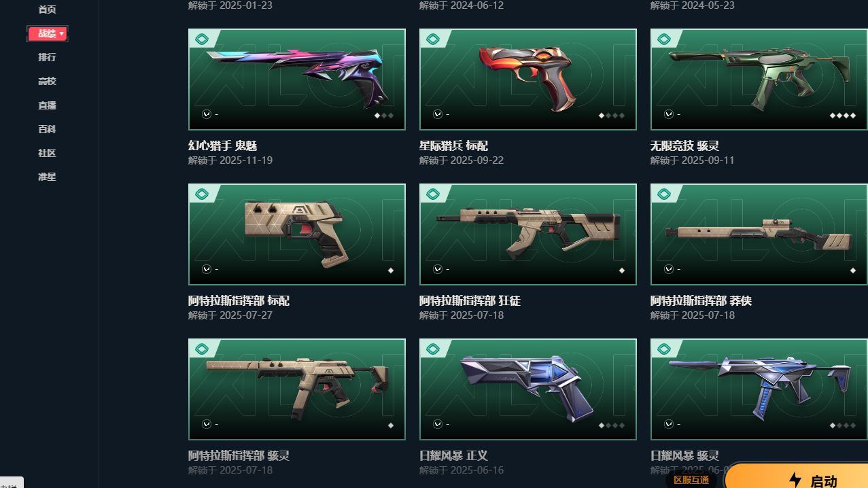Click the lightning bolt icon on the 启动 button
Image resolution: width=868 pixels, height=488 pixels.
tap(795, 480)
